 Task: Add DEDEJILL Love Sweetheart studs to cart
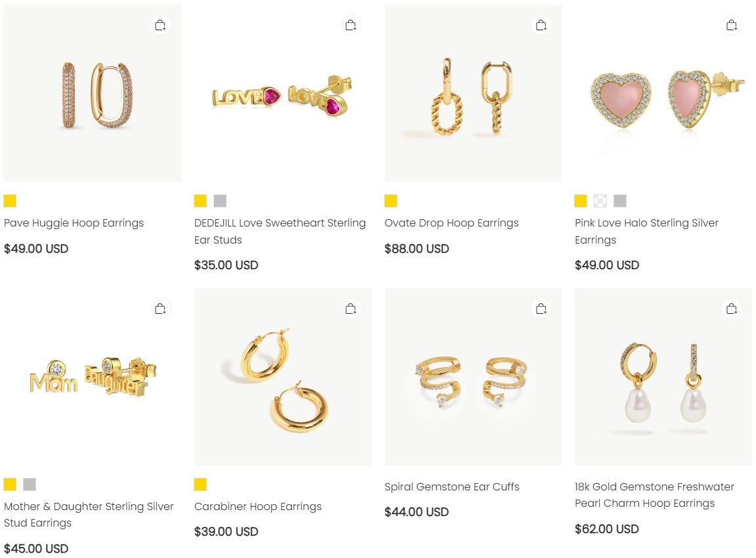[351, 24]
